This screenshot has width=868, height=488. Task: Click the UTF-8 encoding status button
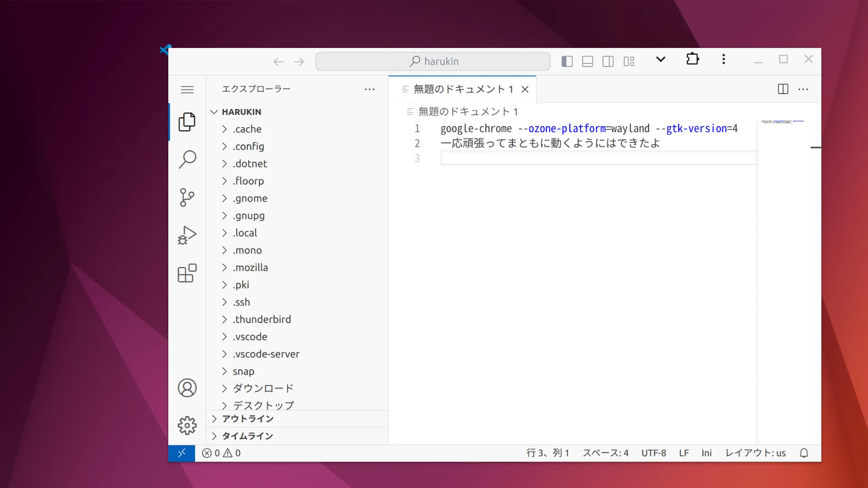click(654, 453)
